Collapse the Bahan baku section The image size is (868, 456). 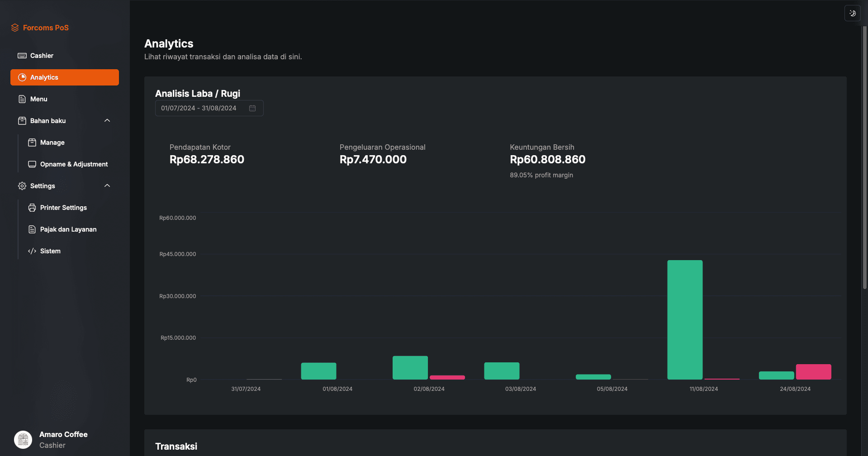coord(107,120)
